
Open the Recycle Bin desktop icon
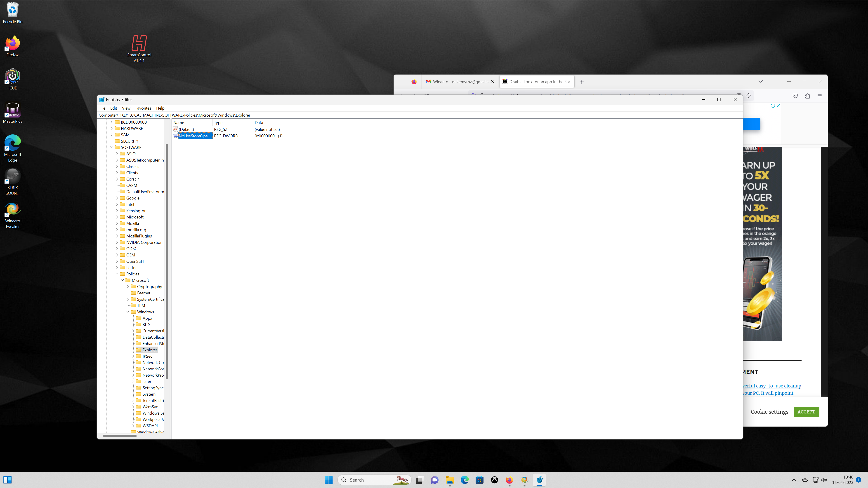coord(12,13)
